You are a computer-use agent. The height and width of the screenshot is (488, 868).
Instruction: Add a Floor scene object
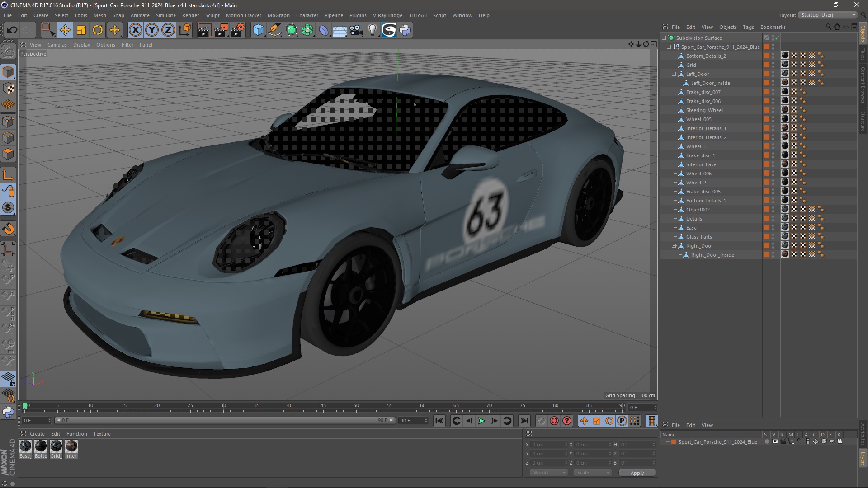340,30
